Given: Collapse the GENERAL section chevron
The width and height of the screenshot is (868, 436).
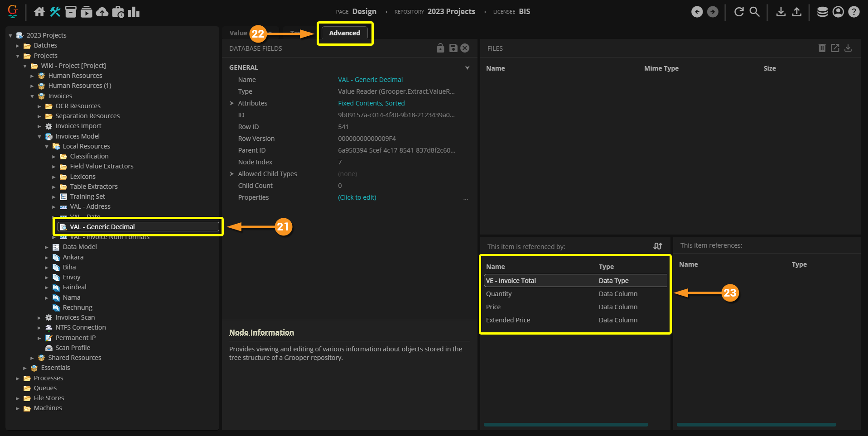Looking at the screenshot, I should [x=467, y=67].
